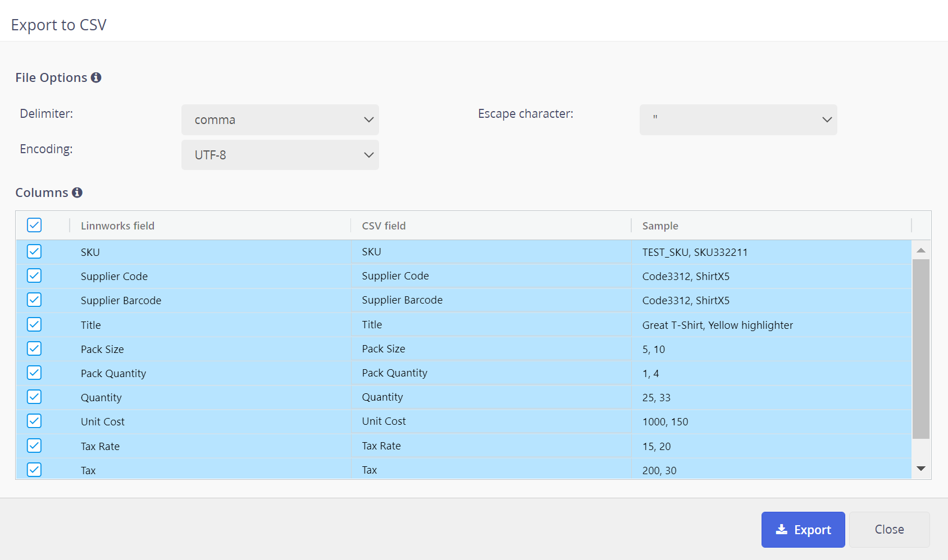Disable the Pack Quantity column checkbox

[x=34, y=373]
